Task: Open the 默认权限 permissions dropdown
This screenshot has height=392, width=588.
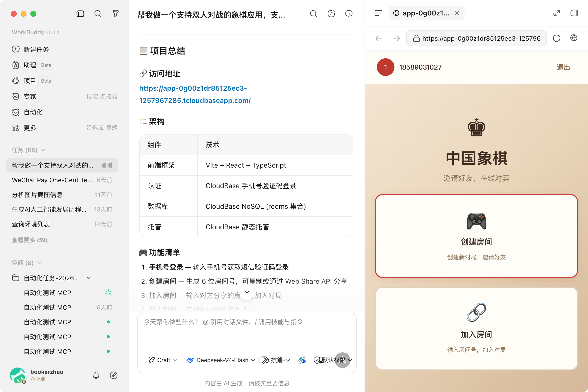Action: click(x=333, y=360)
